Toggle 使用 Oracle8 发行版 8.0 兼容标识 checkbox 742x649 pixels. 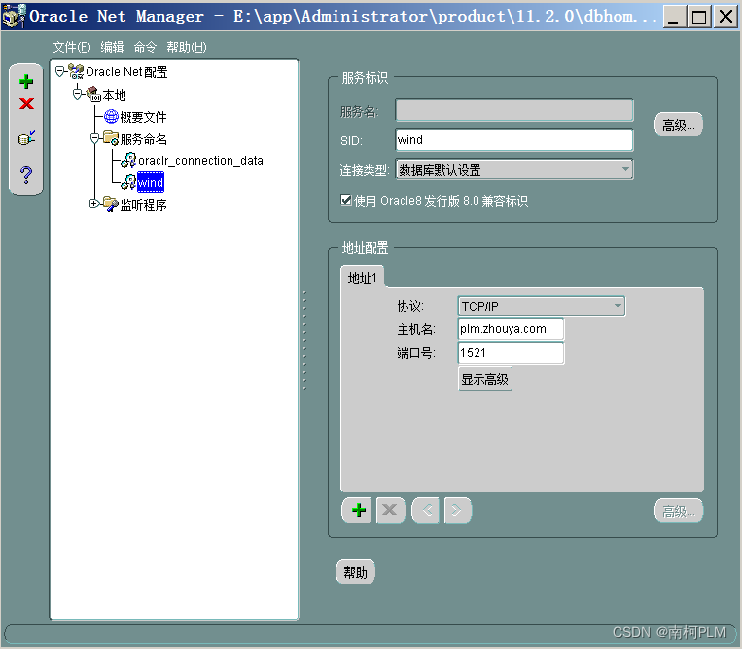(346, 200)
